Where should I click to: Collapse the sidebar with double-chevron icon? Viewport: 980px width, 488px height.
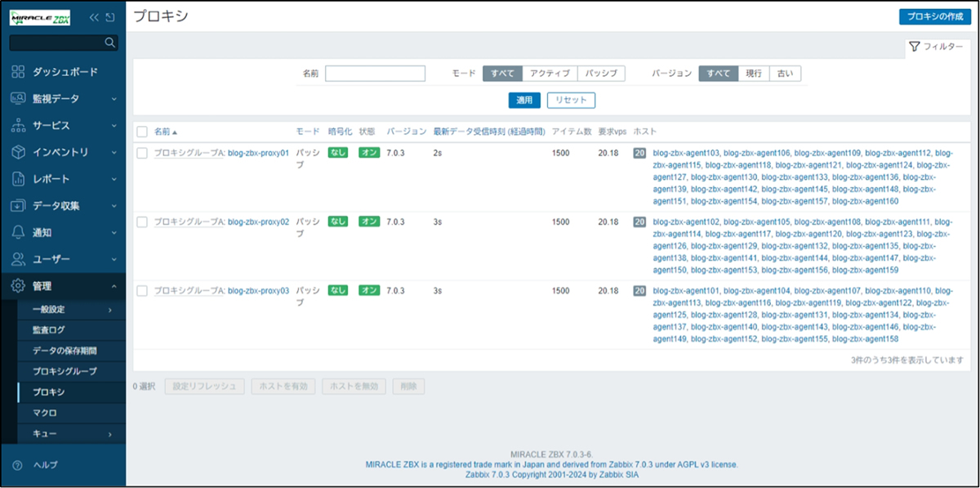click(x=94, y=17)
